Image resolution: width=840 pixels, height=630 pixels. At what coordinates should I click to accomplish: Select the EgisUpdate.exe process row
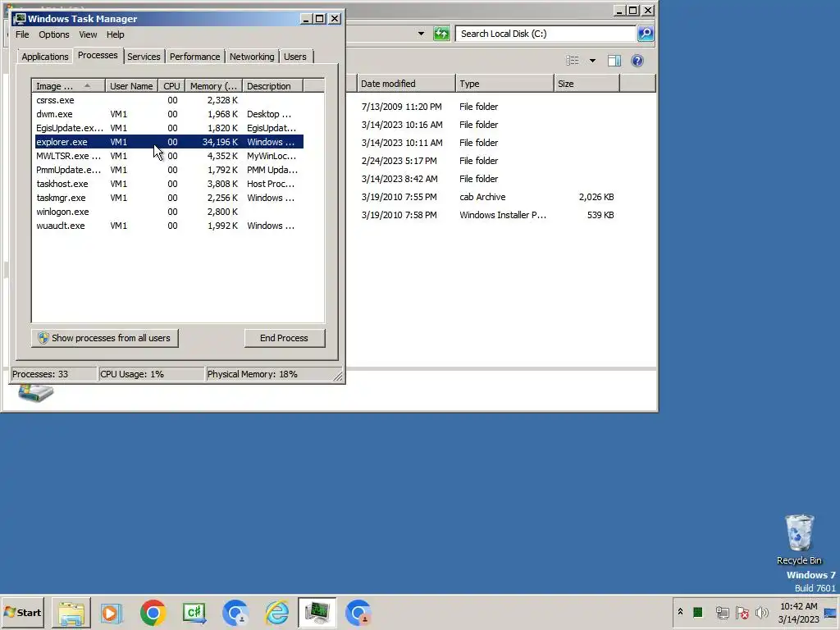(169, 128)
